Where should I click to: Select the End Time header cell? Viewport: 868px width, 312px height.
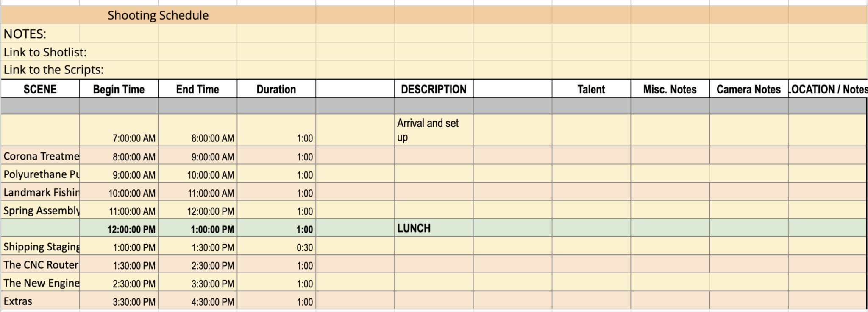point(198,90)
